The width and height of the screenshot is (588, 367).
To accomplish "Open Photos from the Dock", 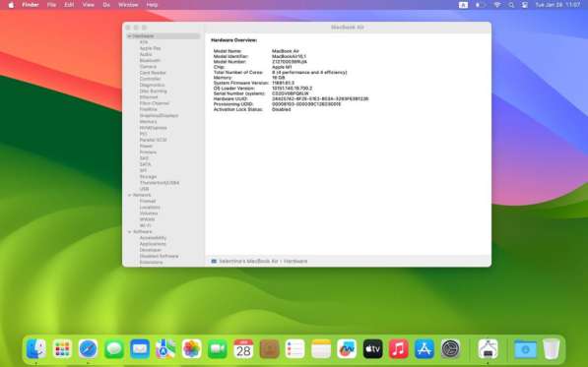I will click(x=192, y=349).
